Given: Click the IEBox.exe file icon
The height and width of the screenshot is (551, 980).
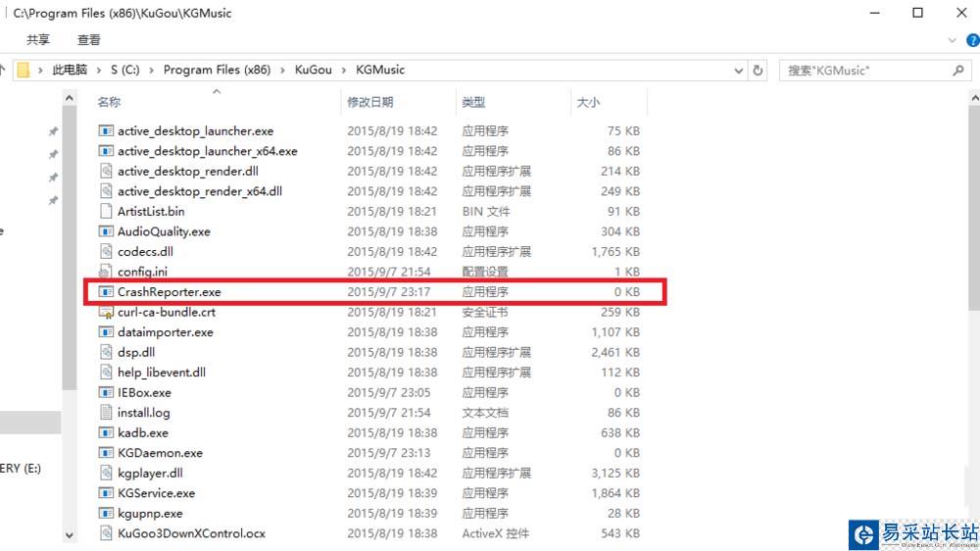Looking at the screenshot, I should (106, 393).
